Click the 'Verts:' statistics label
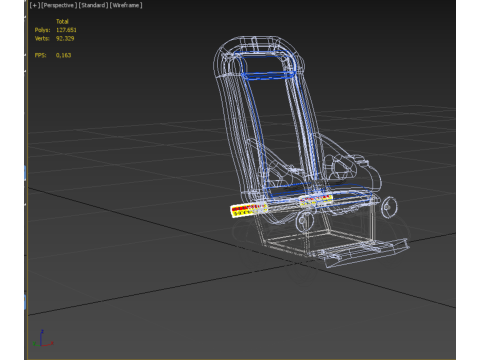The height and width of the screenshot is (360, 480). (x=42, y=38)
